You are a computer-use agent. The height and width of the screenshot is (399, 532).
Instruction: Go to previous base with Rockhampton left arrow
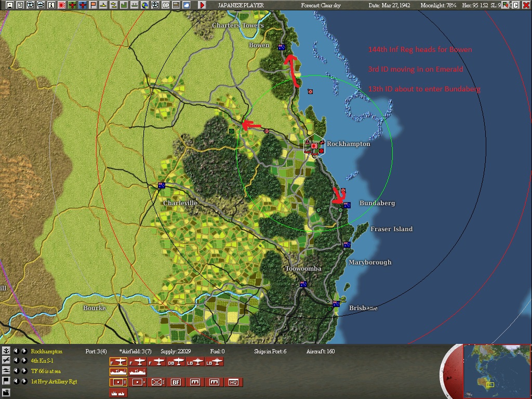(x=16, y=351)
